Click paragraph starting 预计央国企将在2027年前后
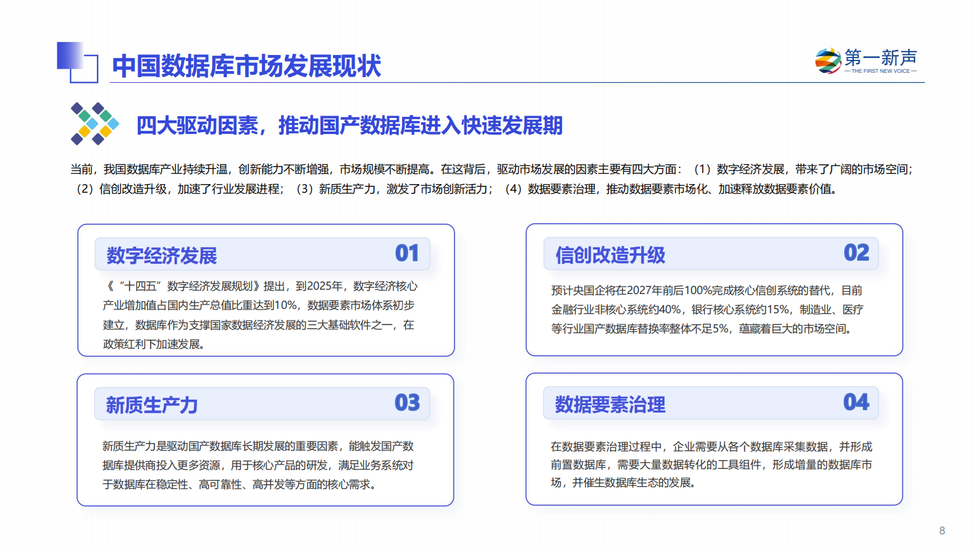The width and height of the screenshot is (980, 551). coord(707,309)
